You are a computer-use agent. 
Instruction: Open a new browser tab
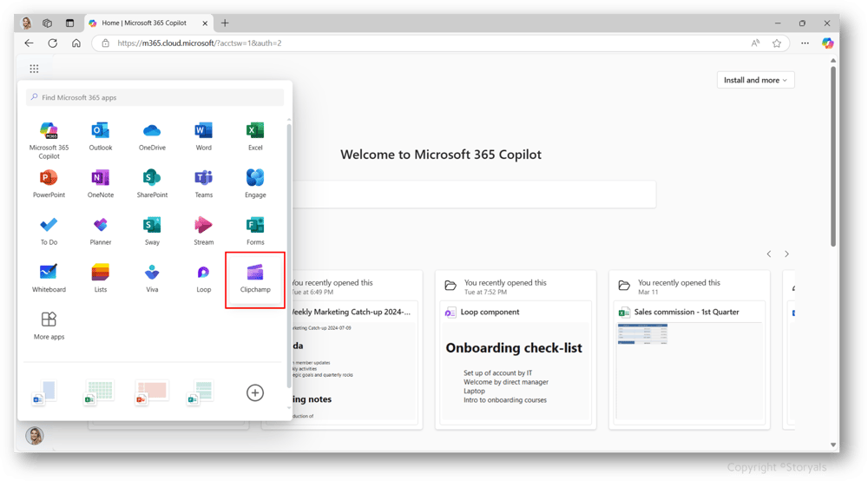[x=225, y=23]
